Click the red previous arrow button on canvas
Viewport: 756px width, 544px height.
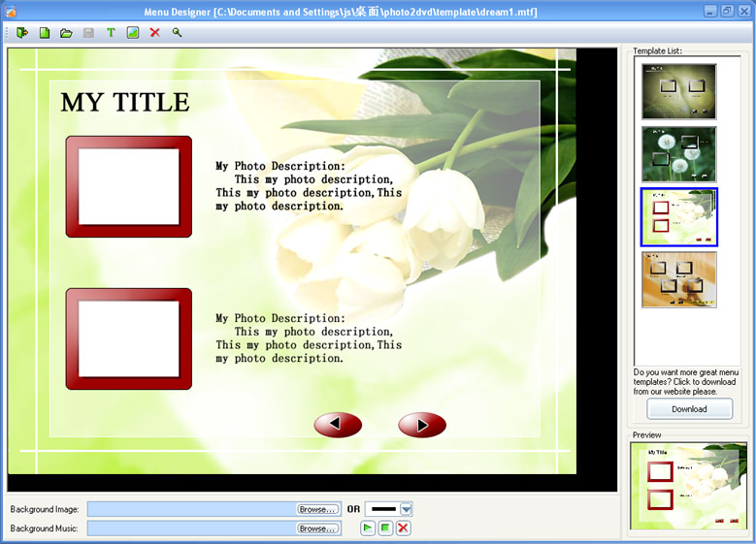(338, 425)
